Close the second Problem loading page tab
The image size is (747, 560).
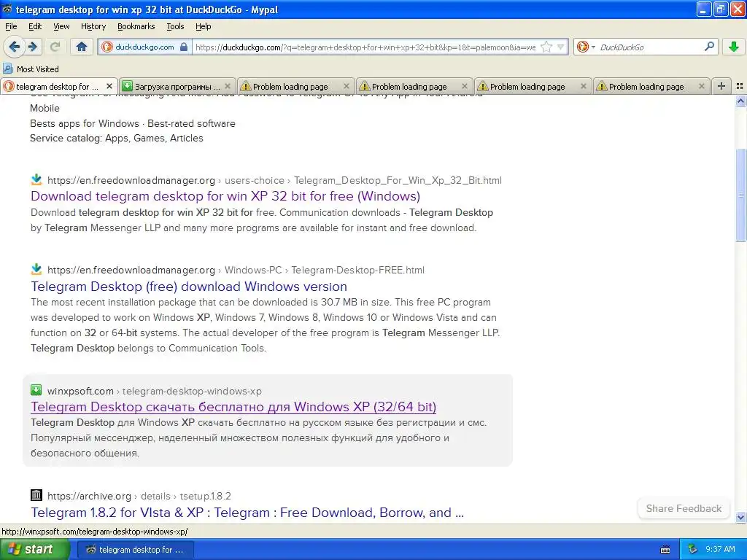point(465,86)
